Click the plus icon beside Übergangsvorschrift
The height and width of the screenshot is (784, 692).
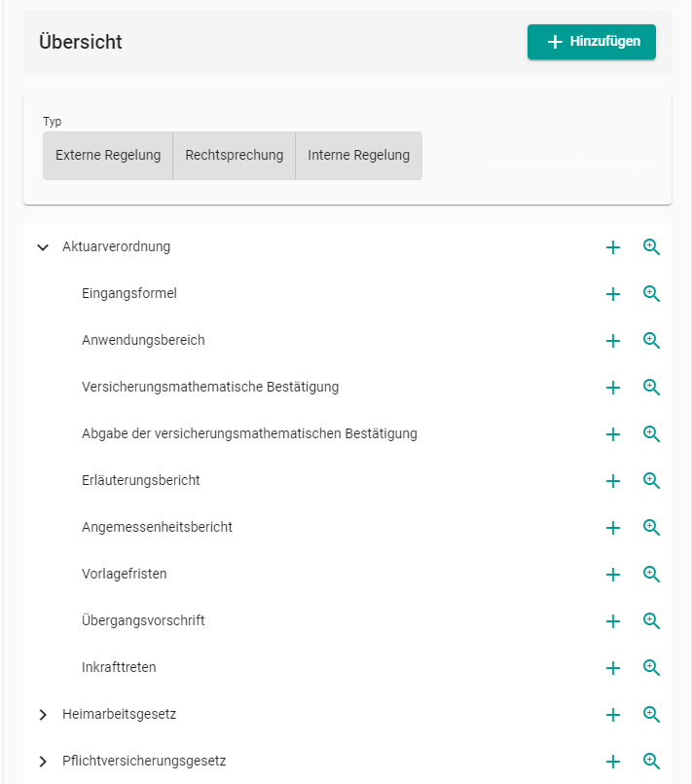[x=612, y=621]
